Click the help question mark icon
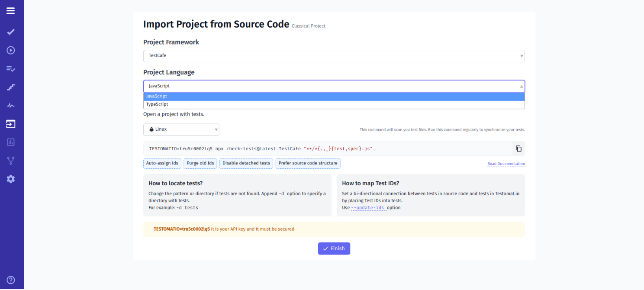 [10, 280]
